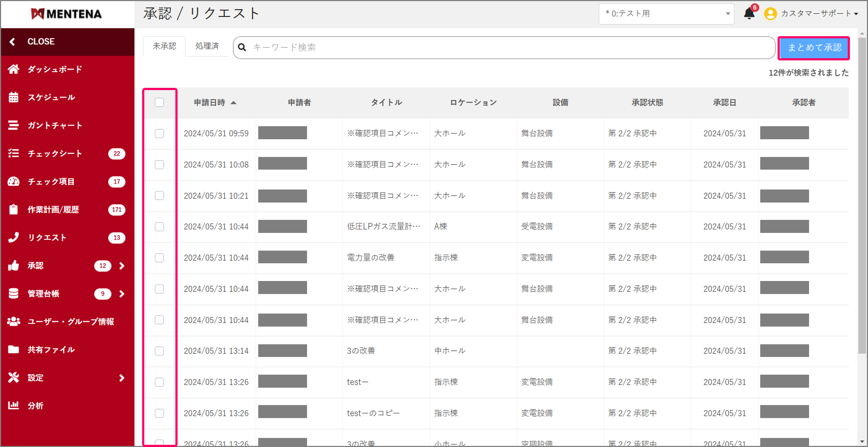Open the 0:テスト用 dropdown

point(666,14)
